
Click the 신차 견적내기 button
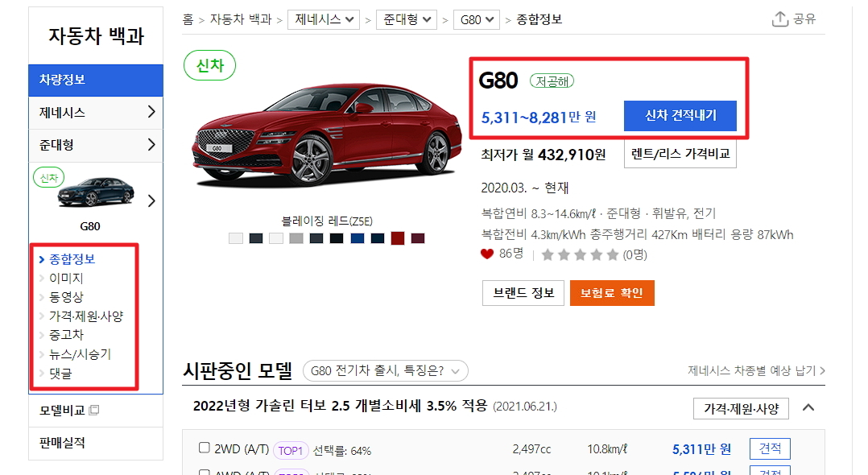(680, 116)
